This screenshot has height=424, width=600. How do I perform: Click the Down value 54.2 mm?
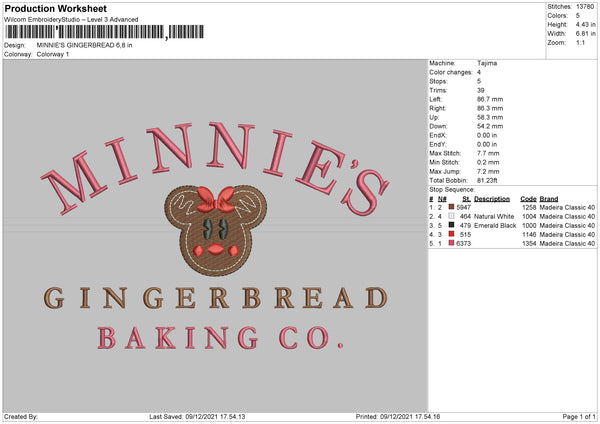click(490, 126)
